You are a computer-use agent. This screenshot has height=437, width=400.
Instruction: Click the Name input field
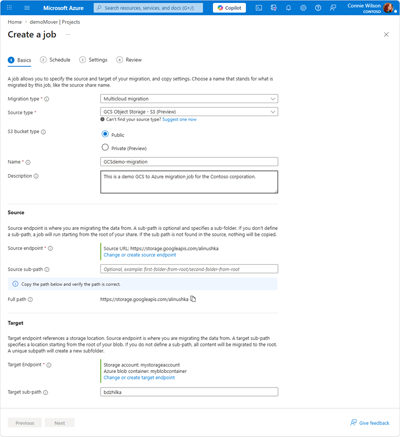pyautogui.click(x=189, y=162)
